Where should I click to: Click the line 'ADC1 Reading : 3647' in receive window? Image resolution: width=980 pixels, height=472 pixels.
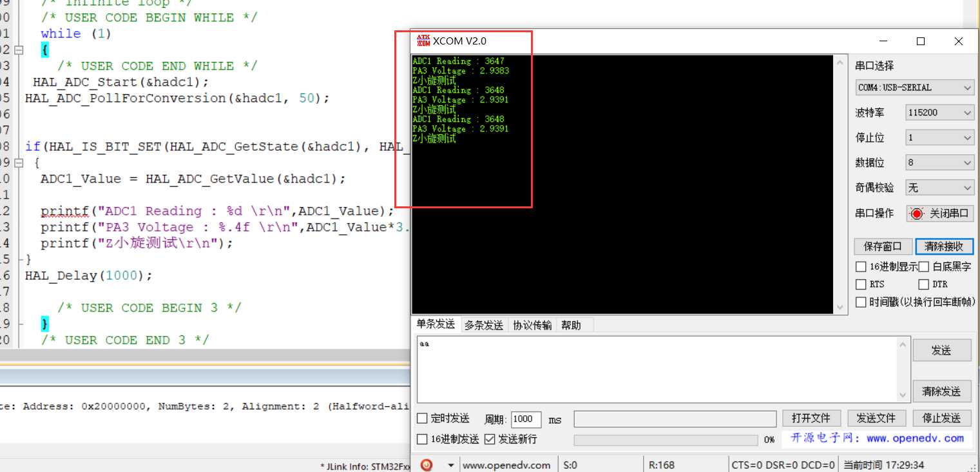click(x=458, y=61)
